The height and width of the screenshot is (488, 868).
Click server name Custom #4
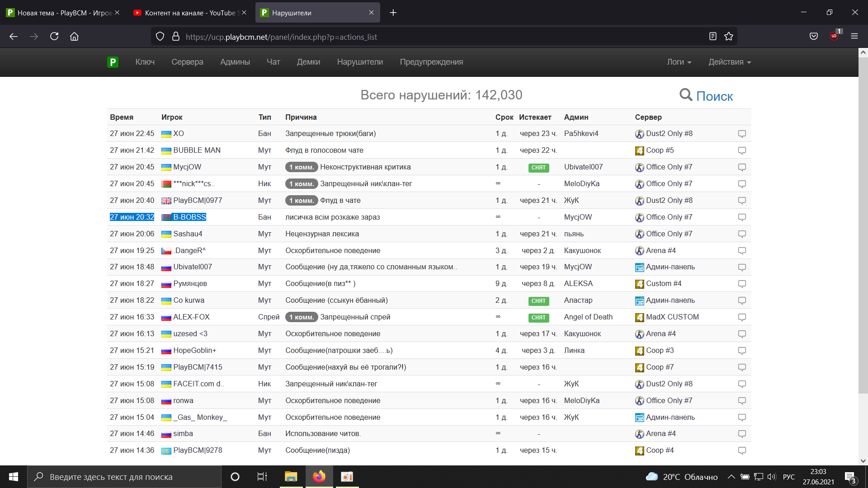coord(664,284)
